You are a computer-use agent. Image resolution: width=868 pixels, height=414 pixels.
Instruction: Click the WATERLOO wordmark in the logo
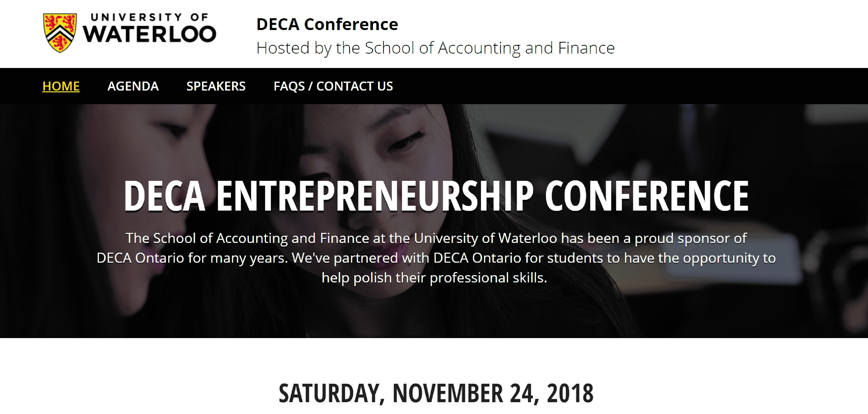[x=150, y=34]
